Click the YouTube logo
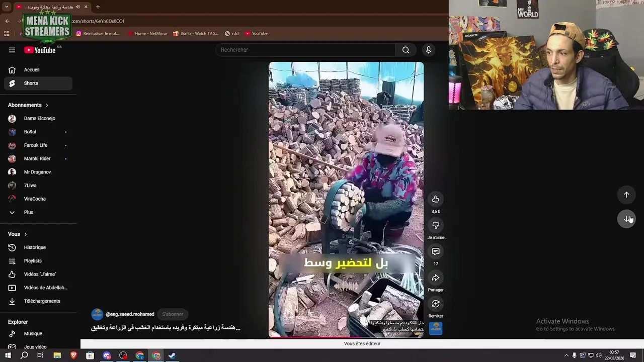The image size is (644, 362). click(40, 50)
